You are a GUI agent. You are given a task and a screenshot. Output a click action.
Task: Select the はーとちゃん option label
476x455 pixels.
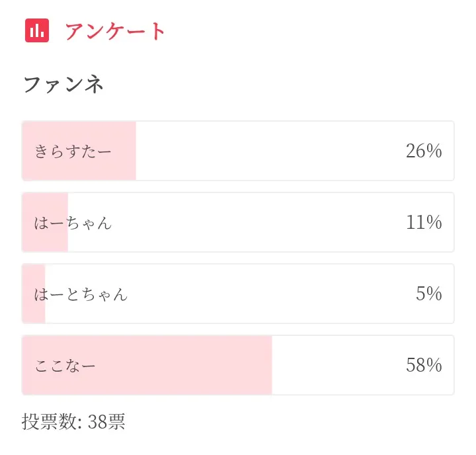(81, 294)
